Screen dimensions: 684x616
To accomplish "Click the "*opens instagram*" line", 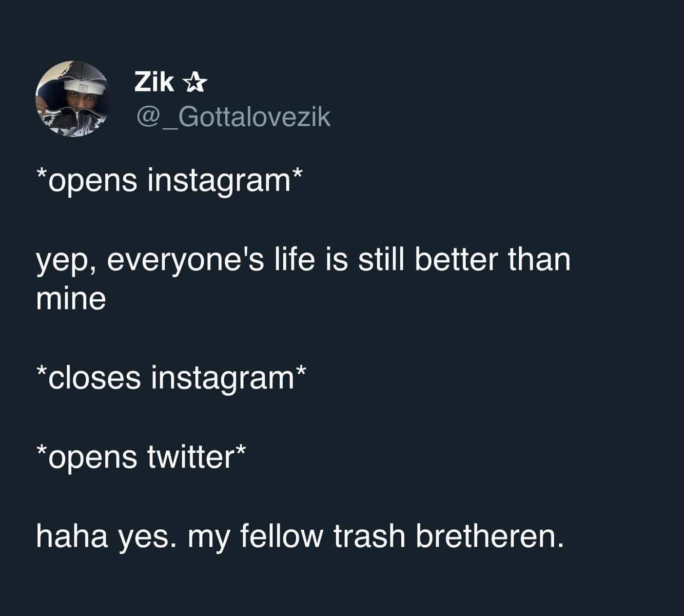I will [x=169, y=182].
